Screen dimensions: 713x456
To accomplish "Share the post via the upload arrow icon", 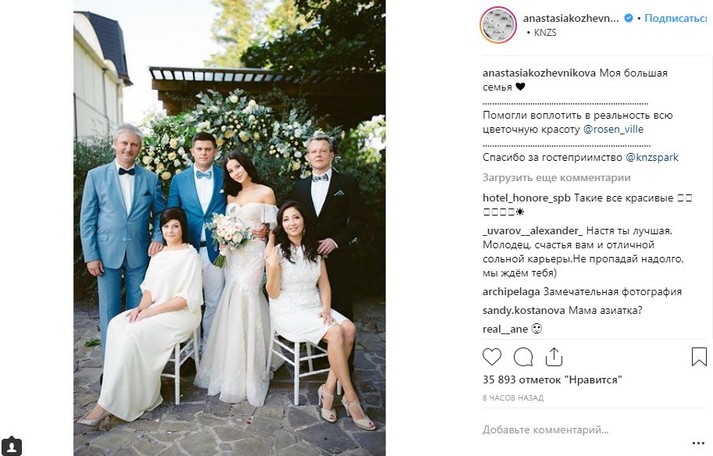I will [x=554, y=357].
